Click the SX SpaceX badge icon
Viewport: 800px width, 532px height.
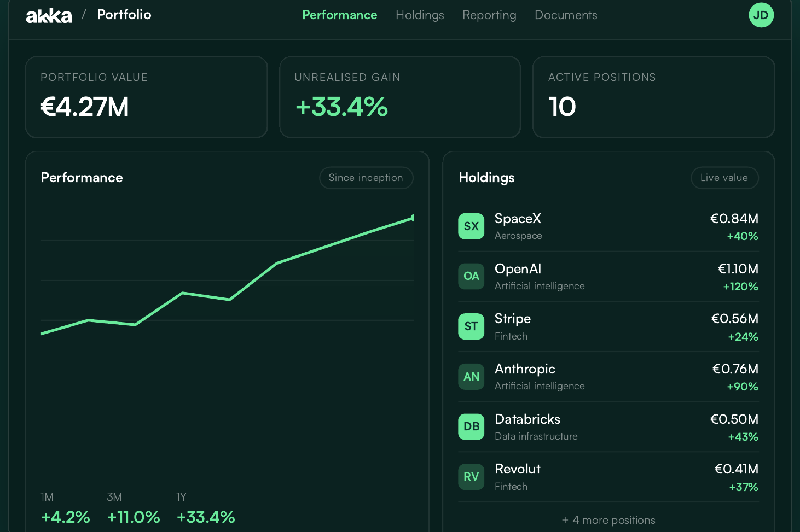(471, 226)
